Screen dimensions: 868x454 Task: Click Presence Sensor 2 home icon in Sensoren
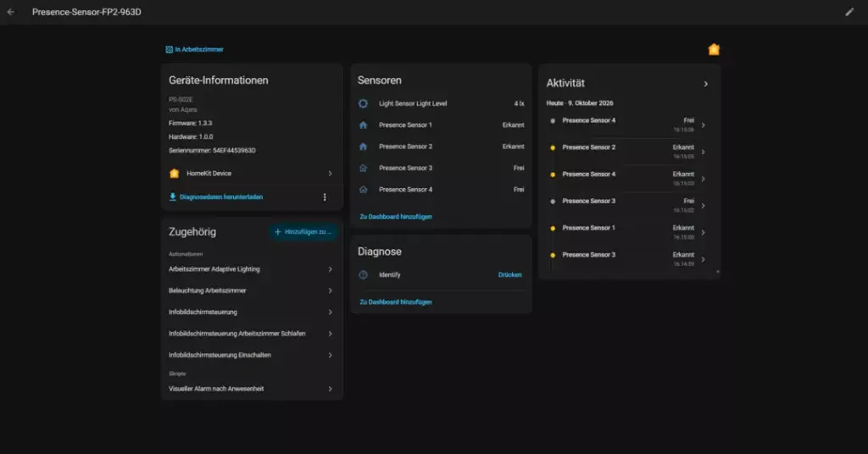click(x=363, y=147)
